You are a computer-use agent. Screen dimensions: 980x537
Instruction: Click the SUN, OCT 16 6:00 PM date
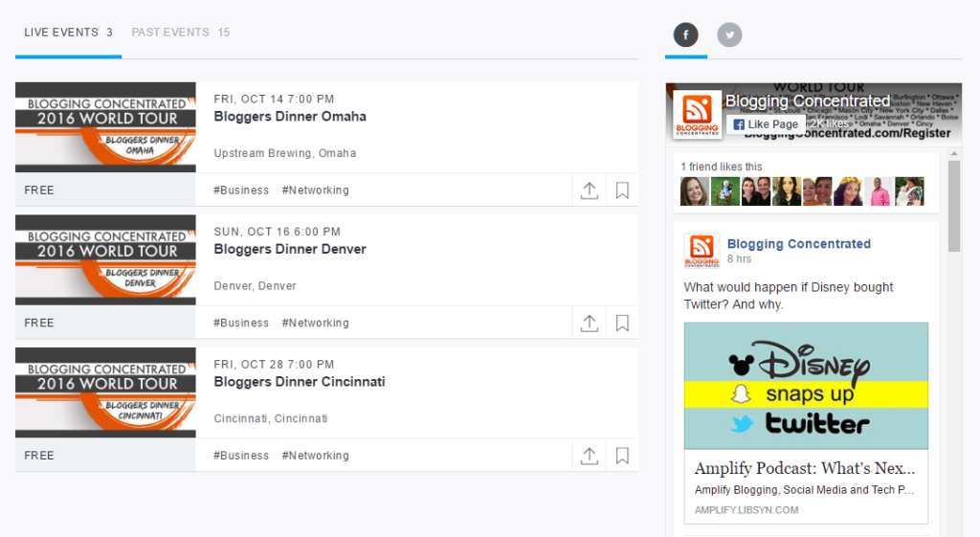tap(277, 232)
